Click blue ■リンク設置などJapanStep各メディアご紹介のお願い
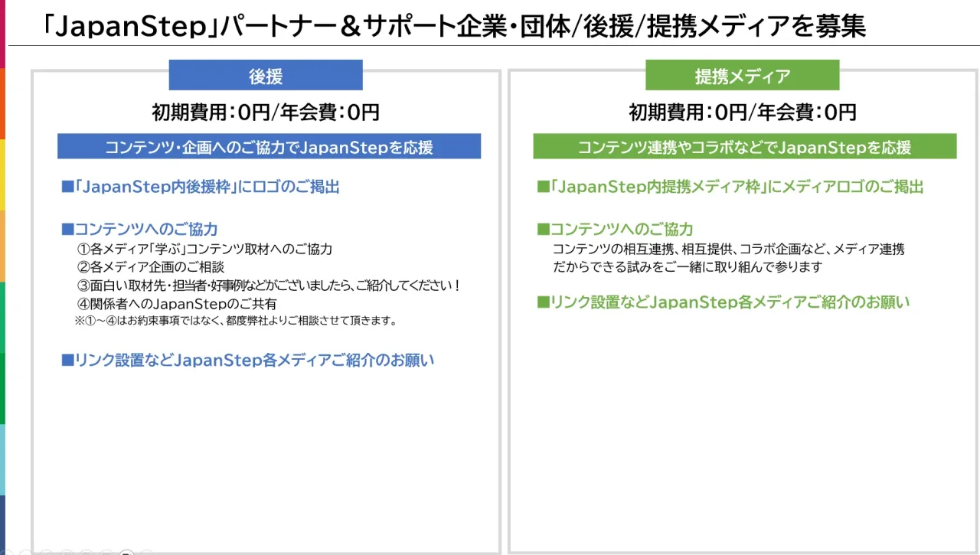This screenshot has height=555, width=980. pyautogui.click(x=248, y=360)
